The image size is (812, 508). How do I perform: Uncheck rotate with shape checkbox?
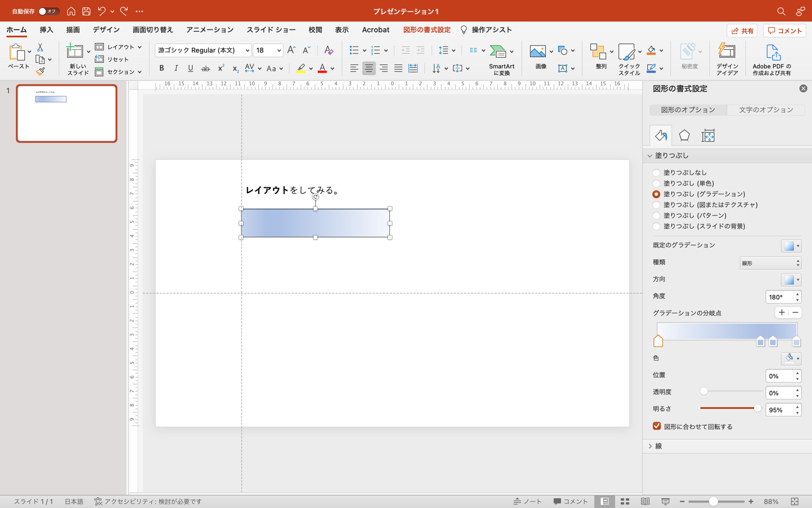657,426
